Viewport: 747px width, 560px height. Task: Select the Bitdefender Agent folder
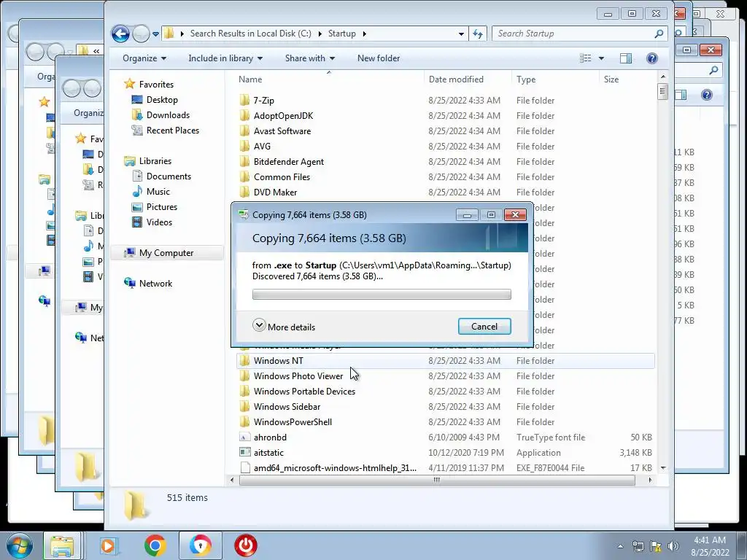pos(289,161)
